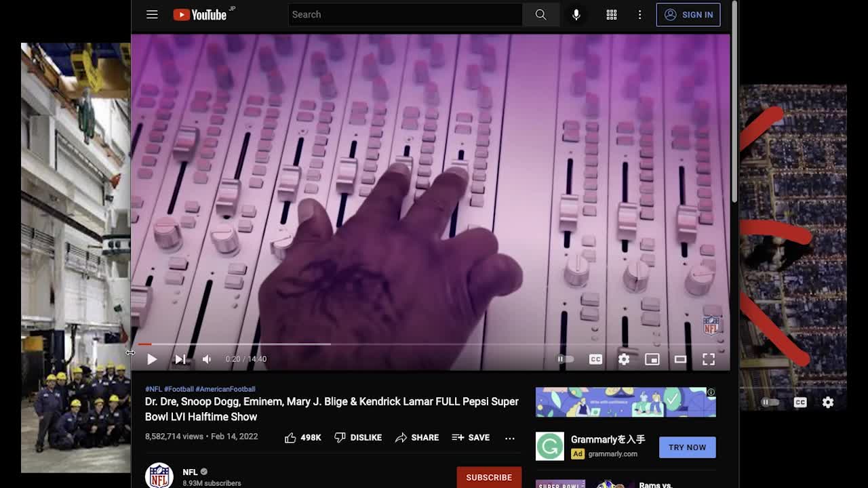Toggle autoplay switch in main player

coord(565,359)
